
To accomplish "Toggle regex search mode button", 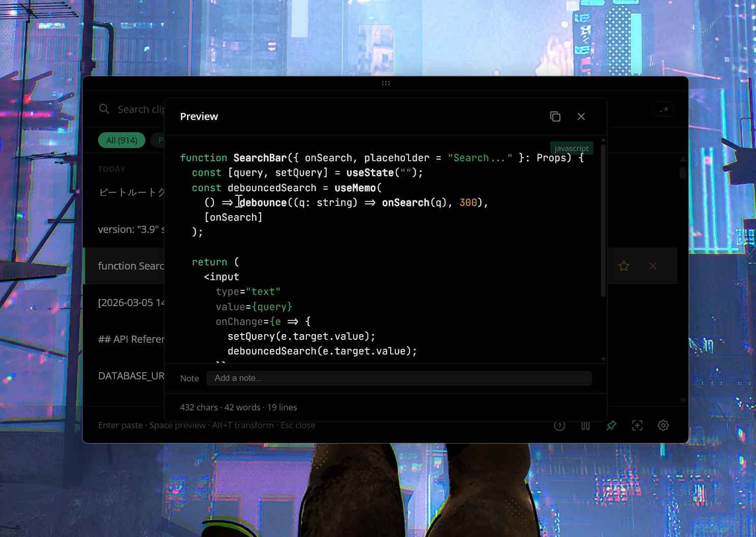I will (664, 109).
